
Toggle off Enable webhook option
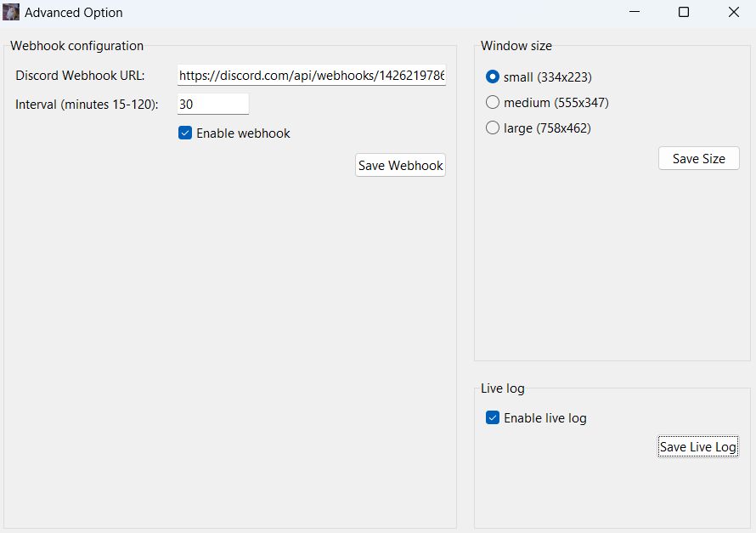(x=185, y=133)
